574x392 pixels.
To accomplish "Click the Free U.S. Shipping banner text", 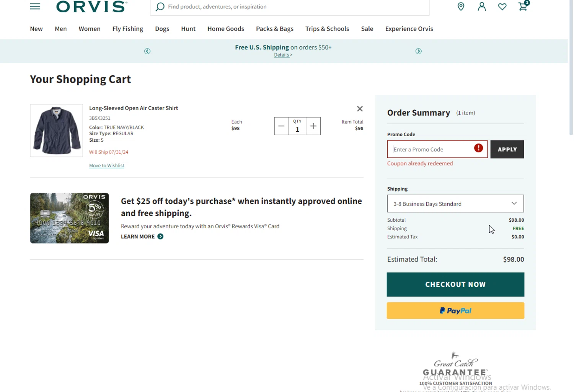I will point(283,47).
